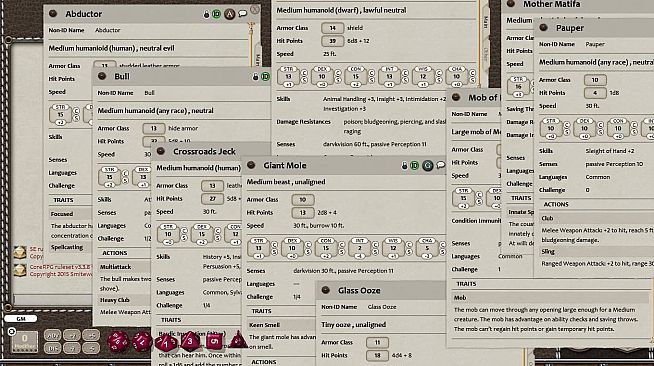Click the chat output icon above the Modifier box

point(12,332)
